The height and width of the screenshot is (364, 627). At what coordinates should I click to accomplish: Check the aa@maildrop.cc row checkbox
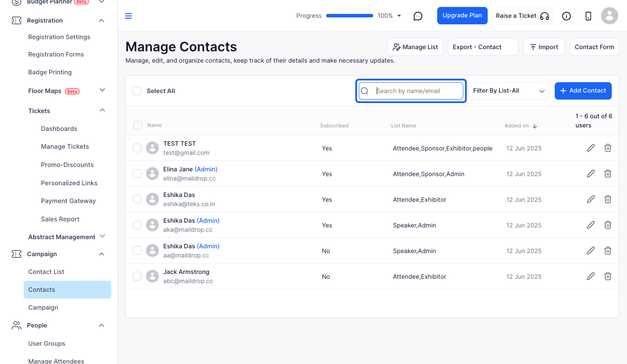click(137, 250)
